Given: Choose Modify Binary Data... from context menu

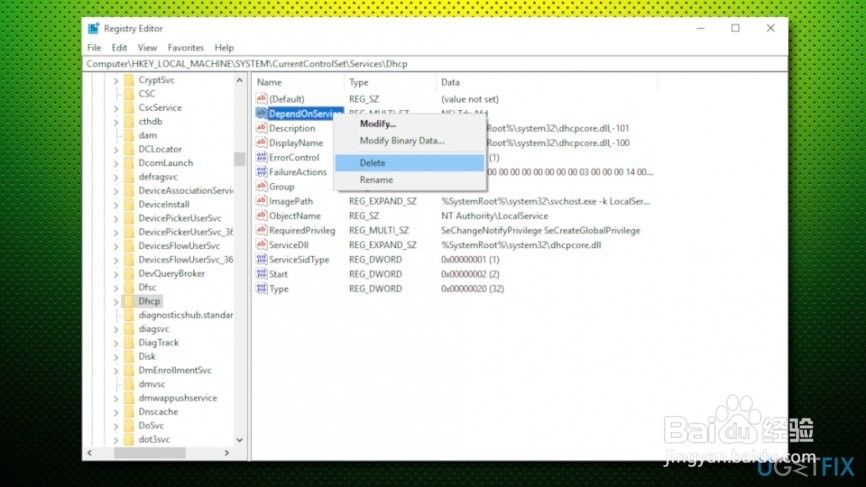Looking at the screenshot, I should [409, 141].
